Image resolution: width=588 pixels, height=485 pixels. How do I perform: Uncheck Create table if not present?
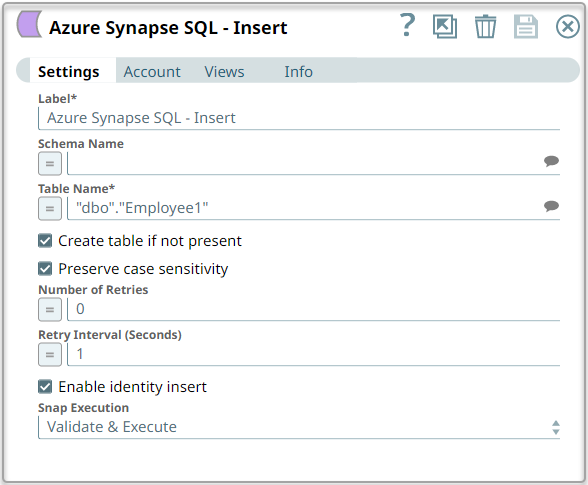pyautogui.click(x=45, y=241)
